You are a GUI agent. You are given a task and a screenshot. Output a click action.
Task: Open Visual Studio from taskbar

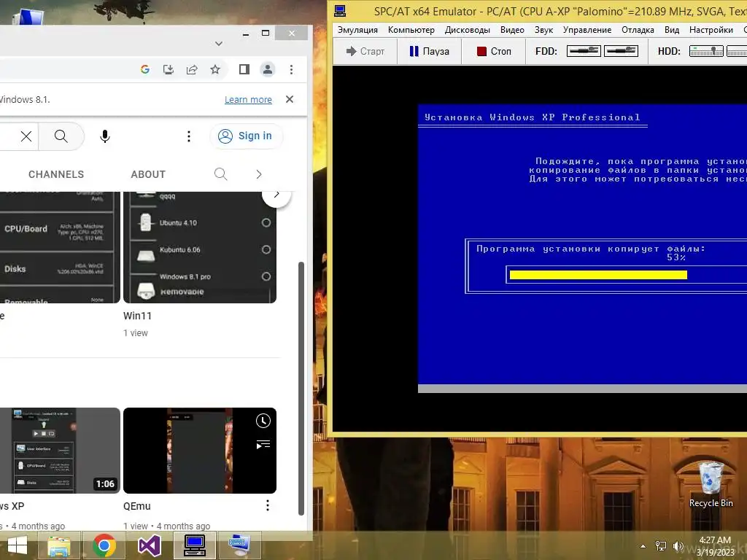[149, 545]
